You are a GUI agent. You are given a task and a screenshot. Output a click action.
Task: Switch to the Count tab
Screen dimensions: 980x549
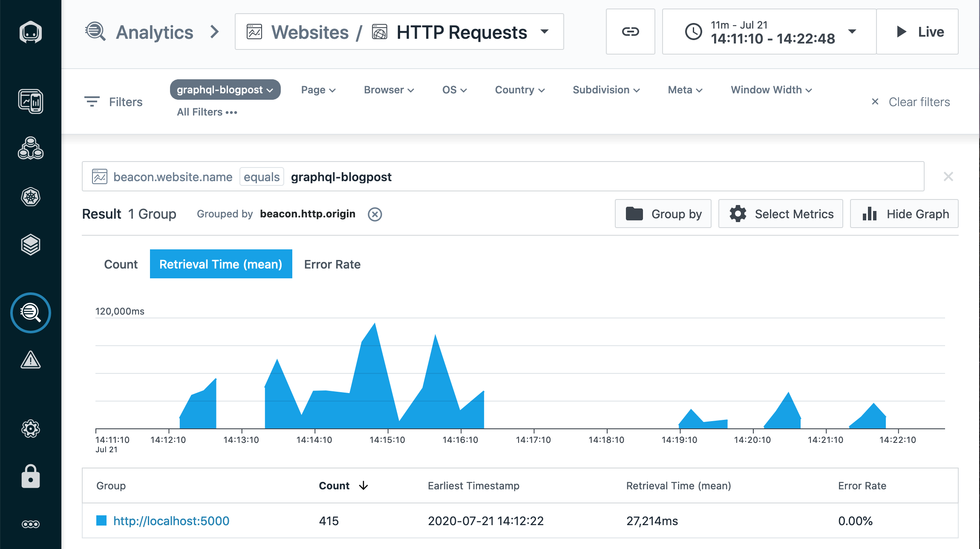(121, 264)
